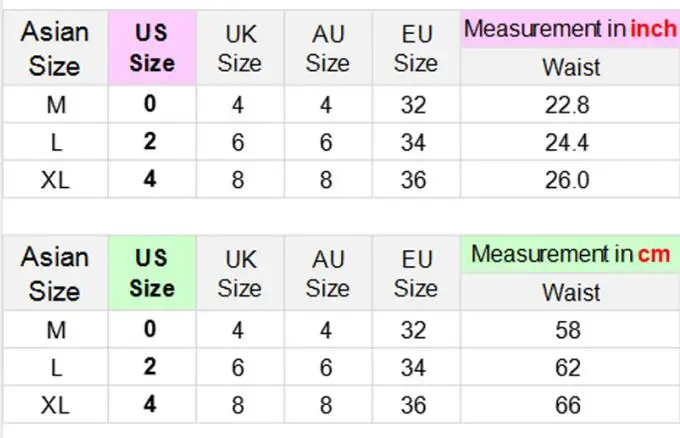
Task: Click Asian Size header in inch table
Action: 55,49
